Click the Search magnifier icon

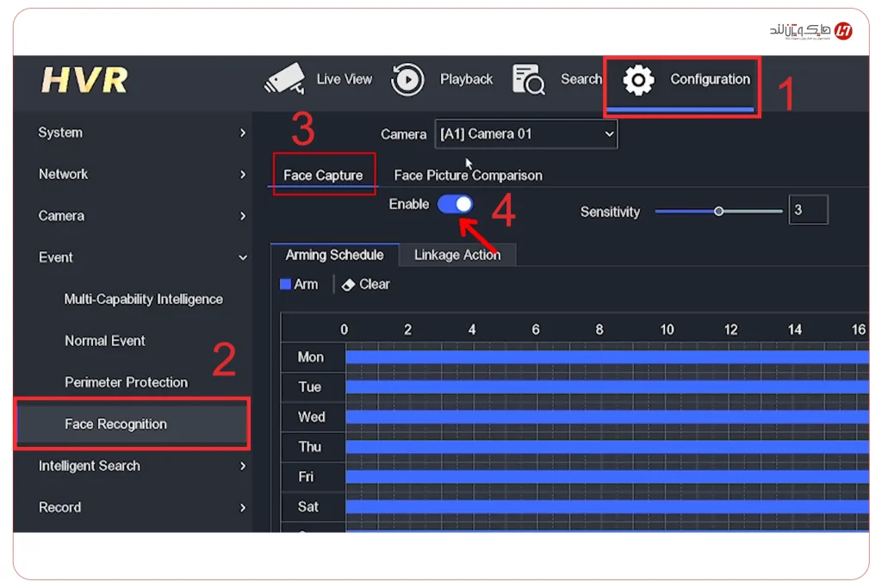(528, 79)
